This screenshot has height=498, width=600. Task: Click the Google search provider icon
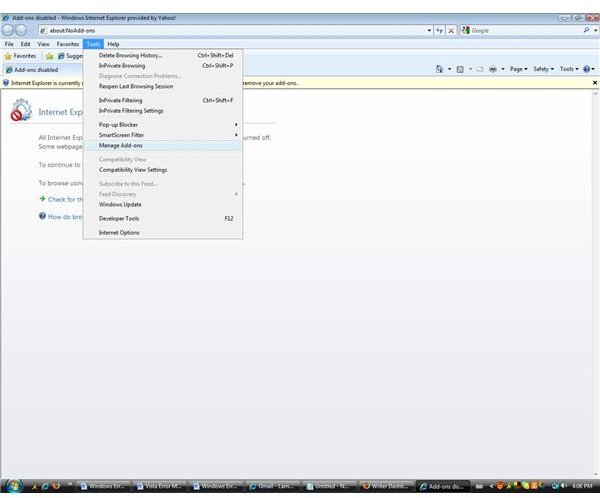pos(466,30)
